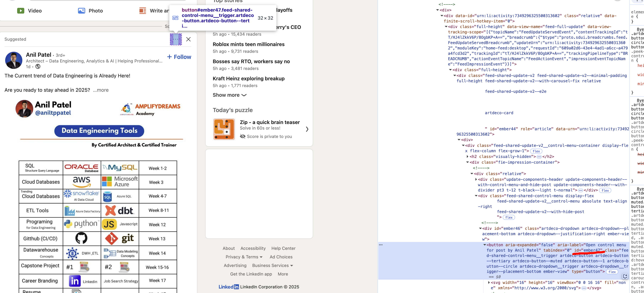Click Today's puzzle heading
Screen dimensions: 644x293
pos(233,110)
